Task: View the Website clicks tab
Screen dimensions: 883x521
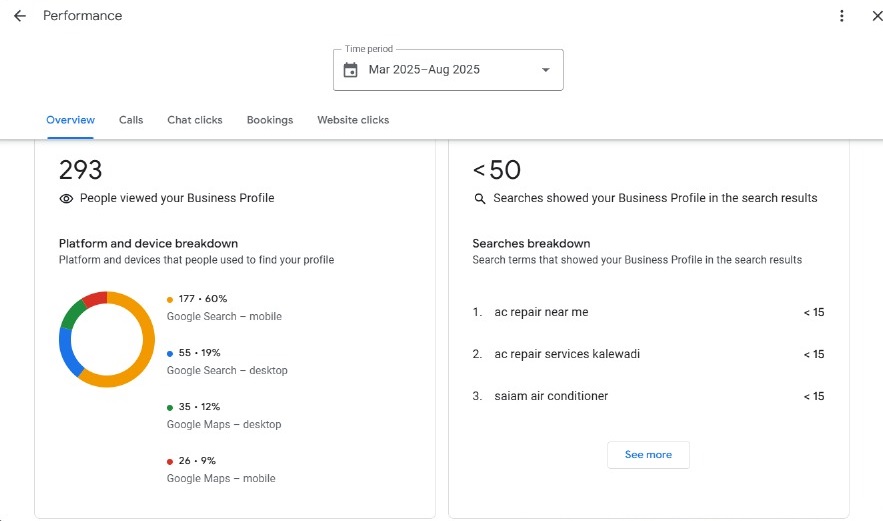Action: [353, 120]
